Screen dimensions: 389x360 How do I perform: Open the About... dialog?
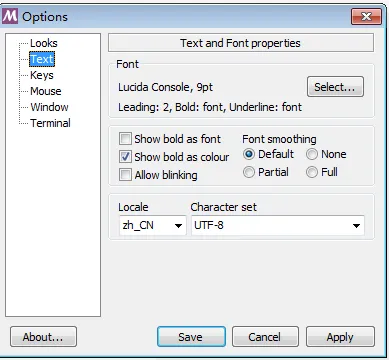[x=43, y=337]
